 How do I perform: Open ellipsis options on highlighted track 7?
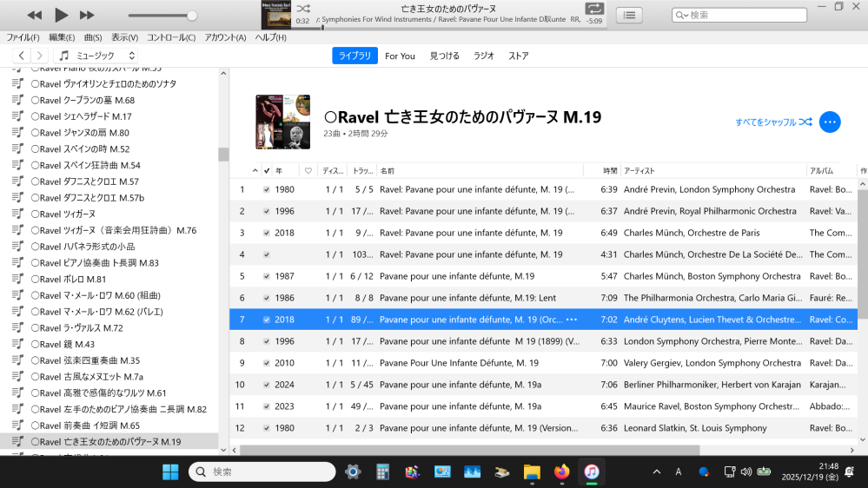(x=572, y=320)
